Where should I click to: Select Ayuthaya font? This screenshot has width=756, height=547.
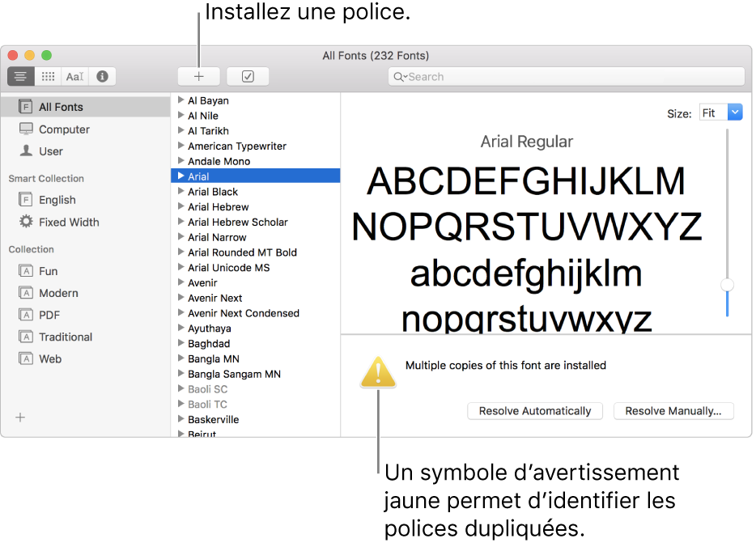coord(256,329)
